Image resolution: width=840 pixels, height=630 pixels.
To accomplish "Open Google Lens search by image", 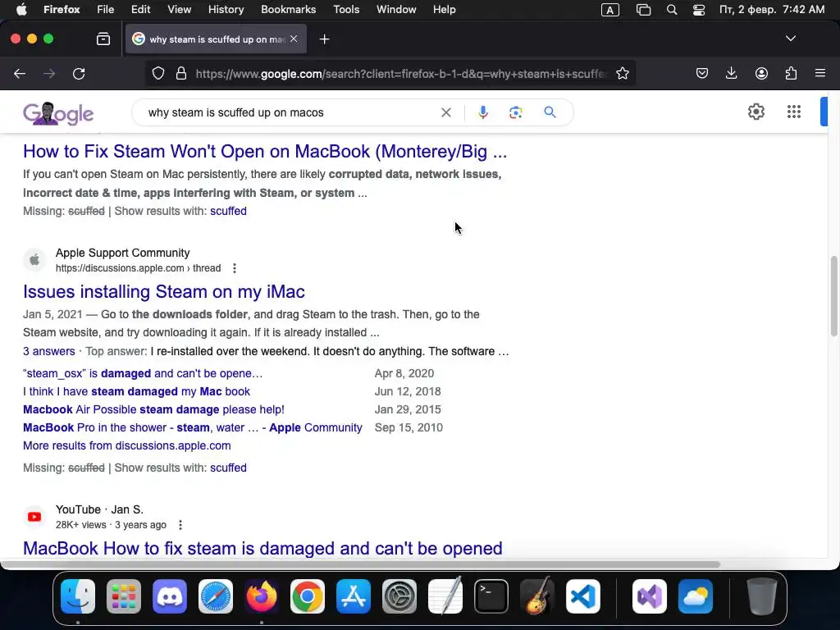I will point(515,112).
